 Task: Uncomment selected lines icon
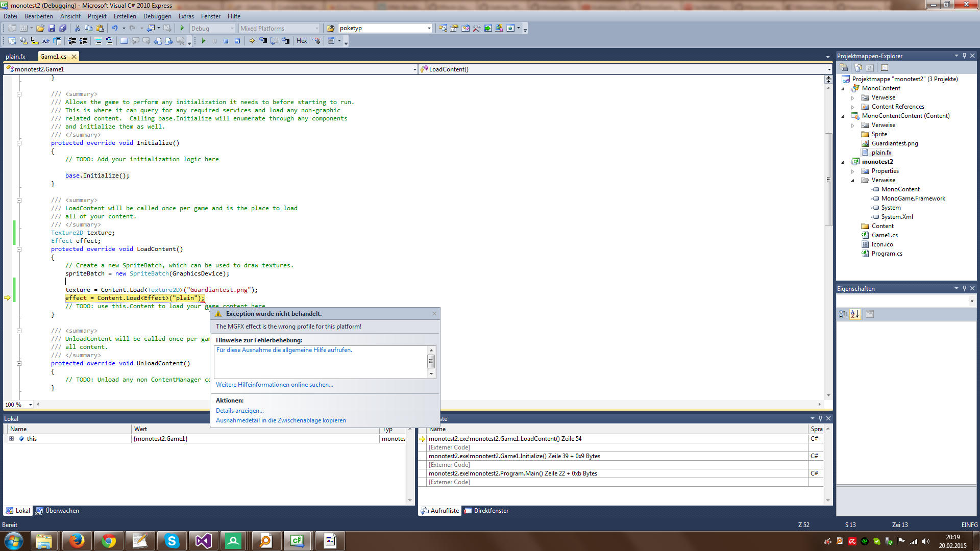[109, 41]
